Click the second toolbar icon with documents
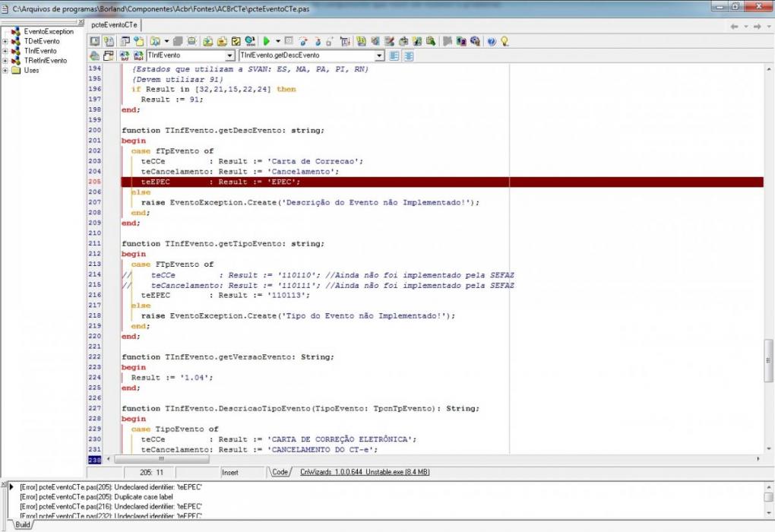This screenshot has width=775, height=532. [x=109, y=42]
